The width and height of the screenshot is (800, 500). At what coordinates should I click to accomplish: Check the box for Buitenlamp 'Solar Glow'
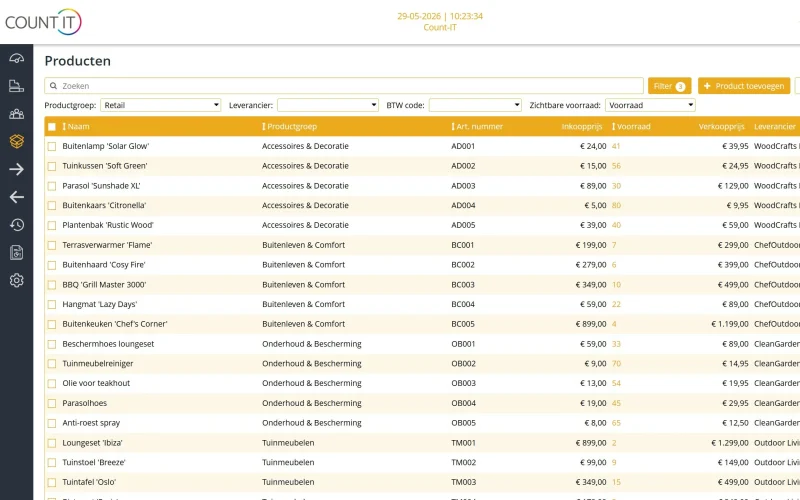point(52,146)
